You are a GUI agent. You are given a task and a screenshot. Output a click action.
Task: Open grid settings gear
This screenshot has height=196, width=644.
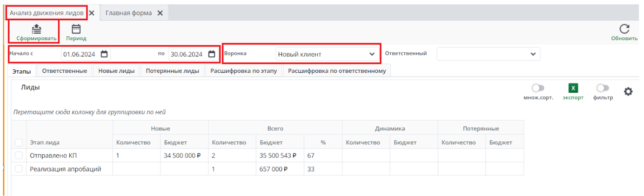click(x=628, y=91)
